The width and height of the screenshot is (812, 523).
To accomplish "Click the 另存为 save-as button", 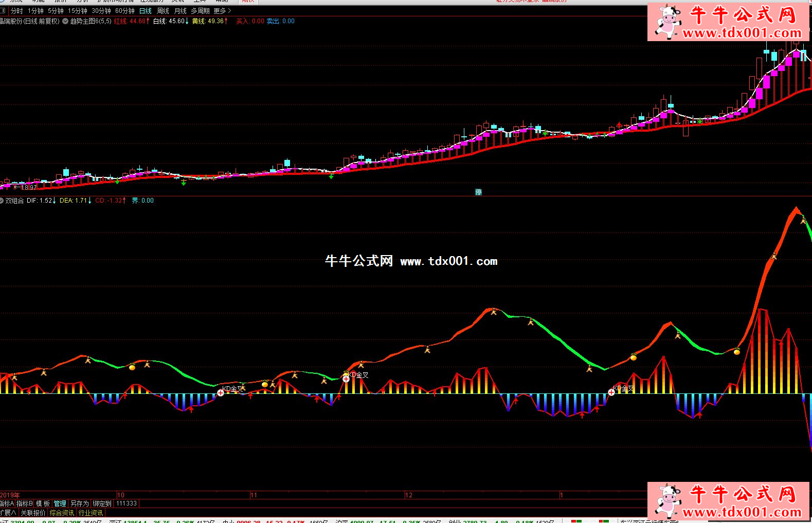I will pyautogui.click(x=80, y=503).
